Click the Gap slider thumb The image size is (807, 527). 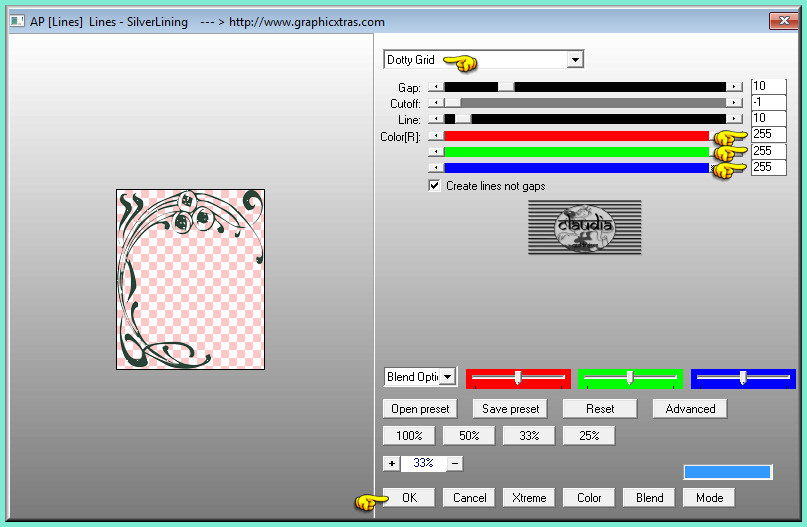[506, 87]
